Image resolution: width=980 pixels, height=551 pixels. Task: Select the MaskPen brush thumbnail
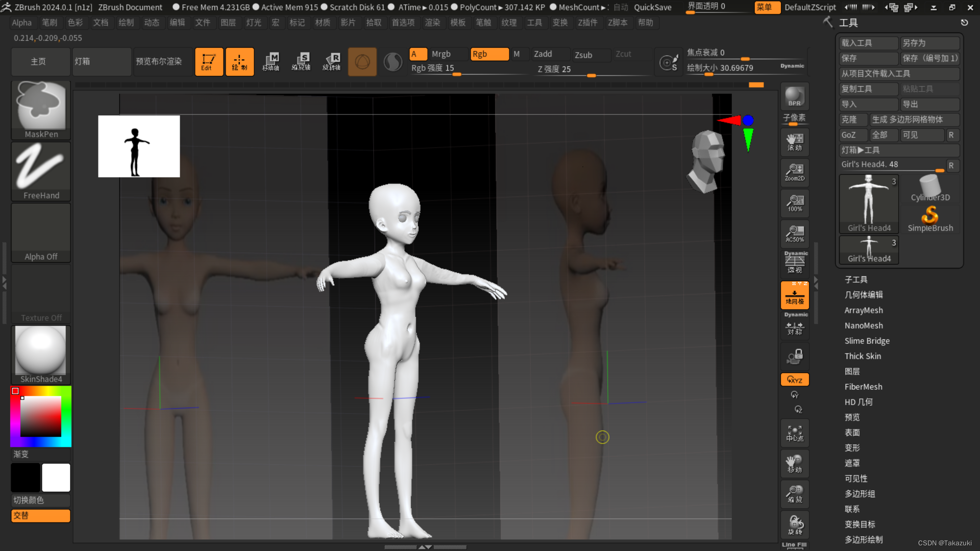coord(41,108)
